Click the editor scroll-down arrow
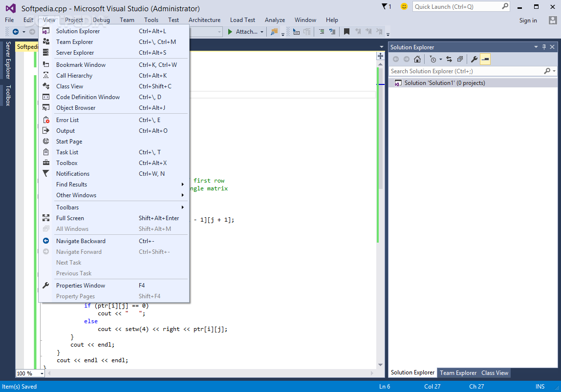This screenshot has width=561, height=392. tap(380, 365)
